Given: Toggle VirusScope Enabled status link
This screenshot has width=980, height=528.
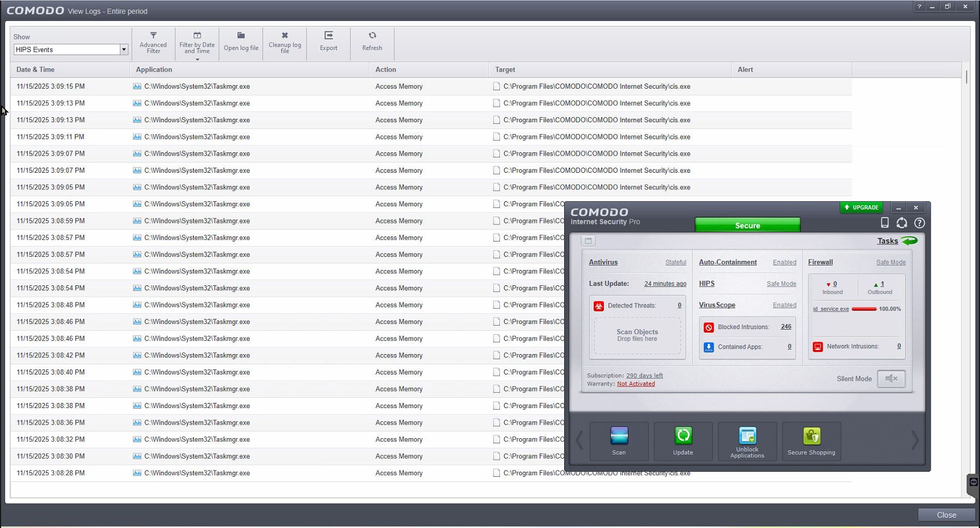Looking at the screenshot, I should pos(784,305).
